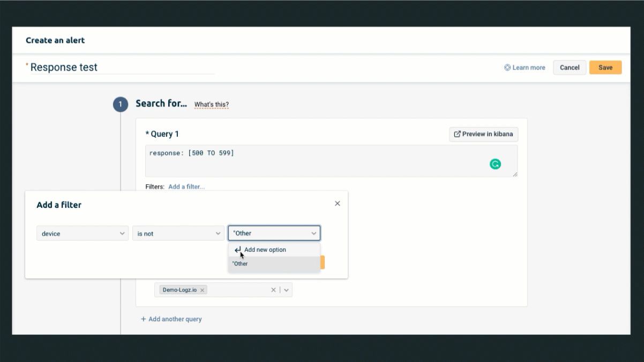This screenshot has height=362, width=644.
Task: Expand the tag field chevron below Query 1
Action: pyautogui.click(x=286, y=290)
